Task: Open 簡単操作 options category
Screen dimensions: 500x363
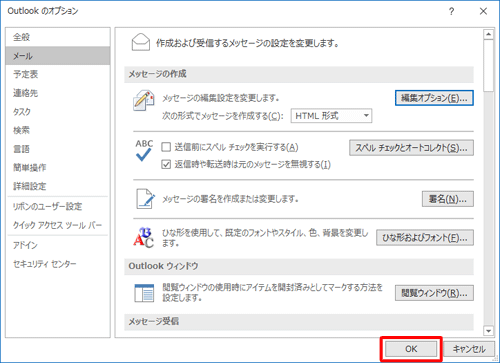Action: (x=58, y=168)
